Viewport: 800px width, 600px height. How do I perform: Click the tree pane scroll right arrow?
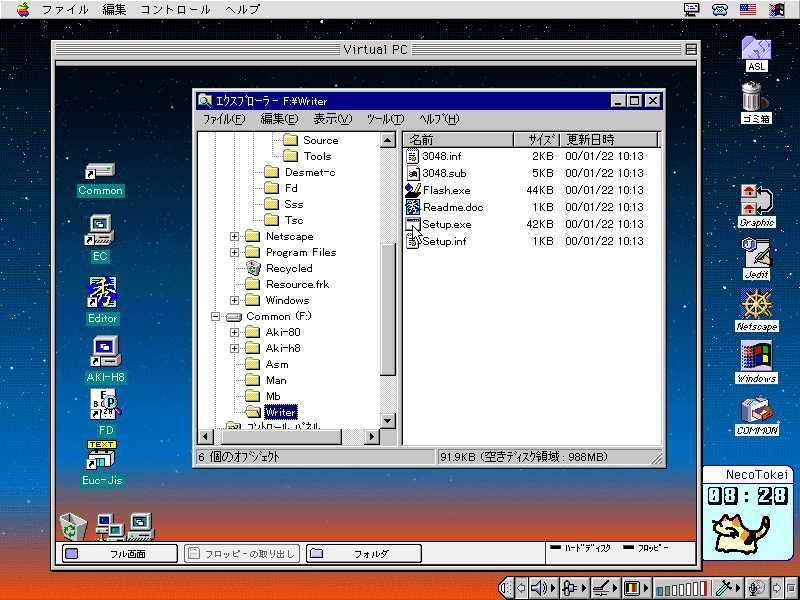(372, 437)
